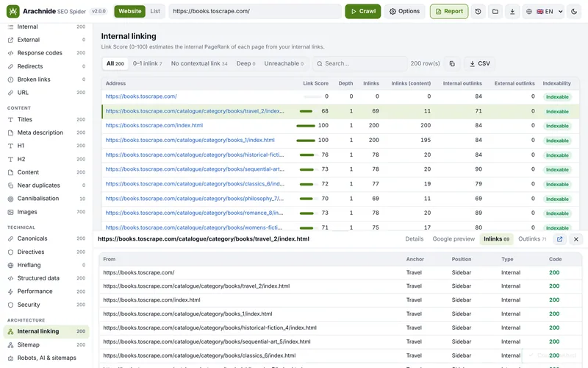Open the Inlinks 69 tab

496,238
